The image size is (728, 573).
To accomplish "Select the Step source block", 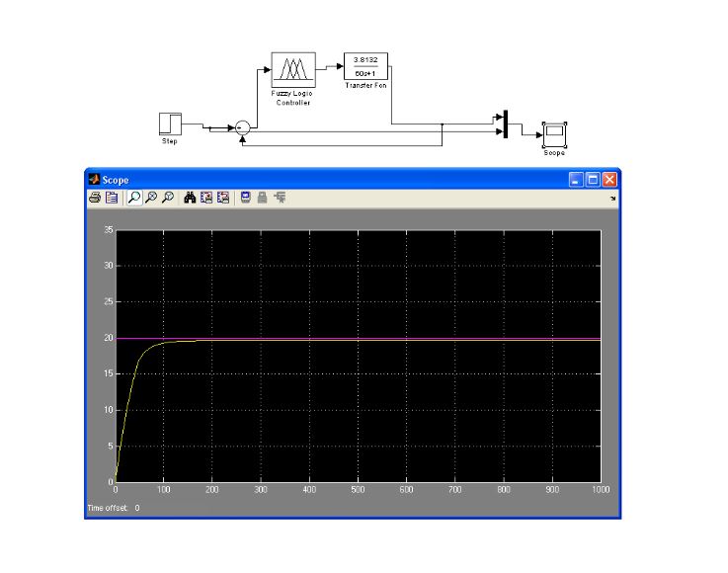I will pyautogui.click(x=170, y=124).
